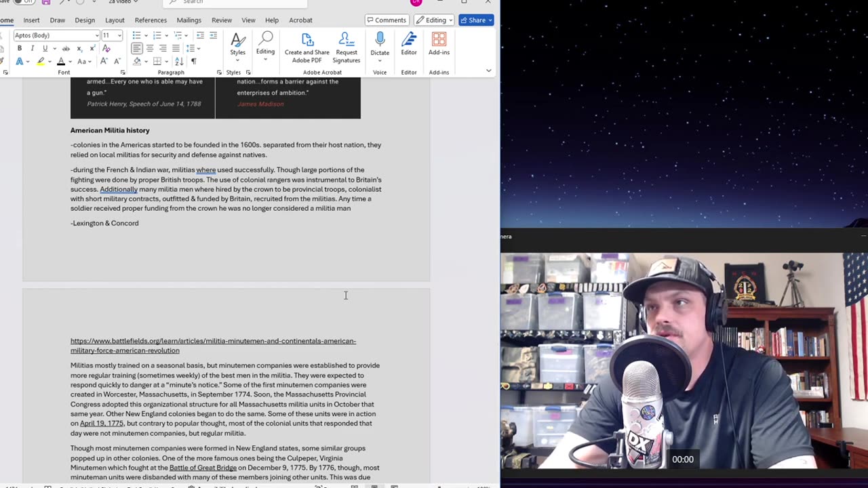The width and height of the screenshot is (868, 488).
Task: Open Paragraph settings dialog launcher
Action: 219,73
